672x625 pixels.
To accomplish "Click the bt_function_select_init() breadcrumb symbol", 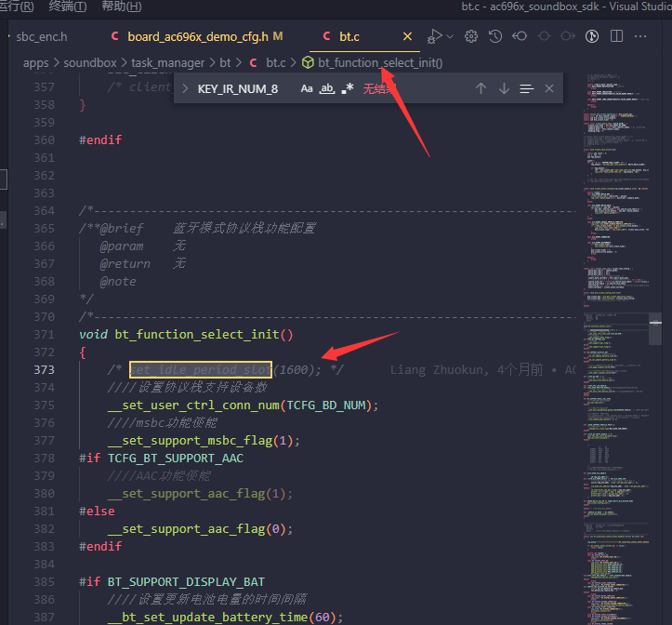I will coord(380,63).
